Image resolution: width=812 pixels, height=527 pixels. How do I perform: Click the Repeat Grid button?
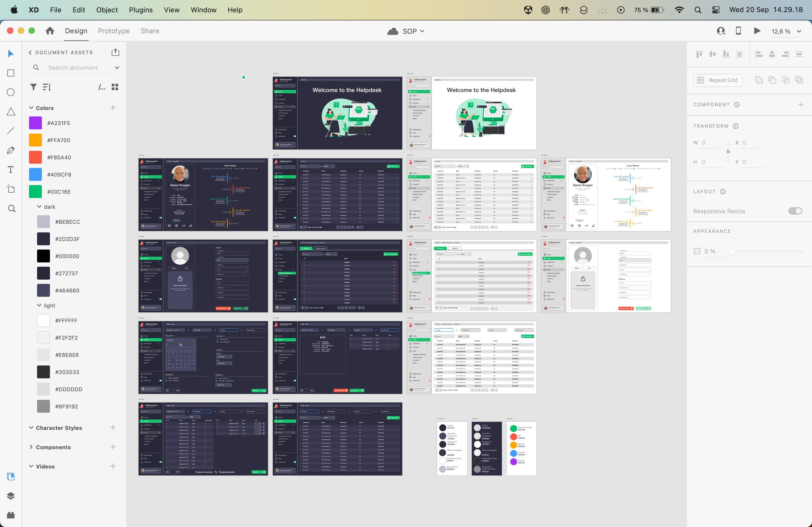click(718, 80)
